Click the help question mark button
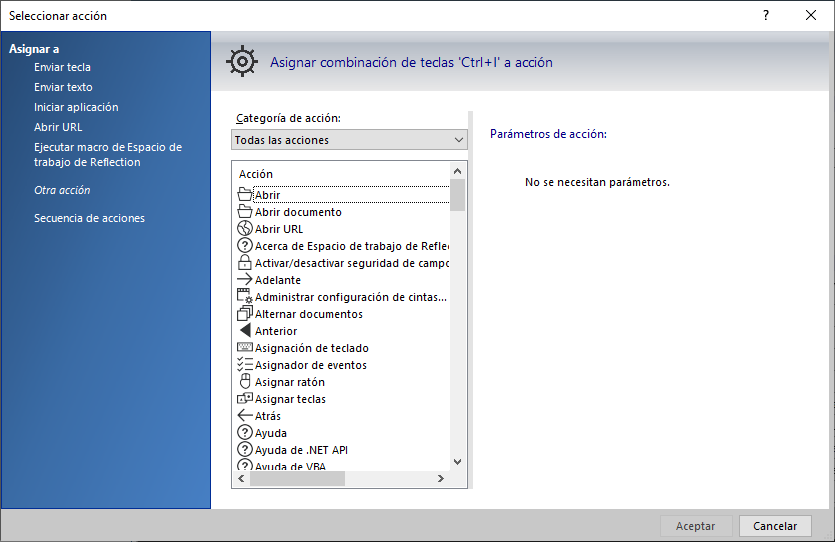Screen dimensions: 835x542 (766, 15)
